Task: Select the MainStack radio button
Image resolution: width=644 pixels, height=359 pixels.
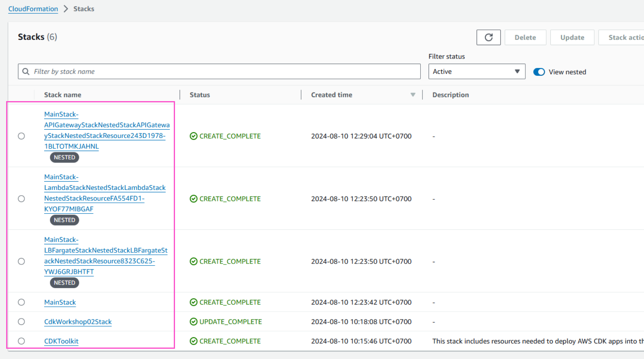Action: coord(21,302)
